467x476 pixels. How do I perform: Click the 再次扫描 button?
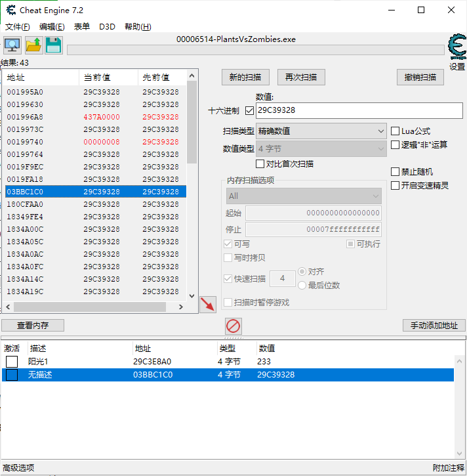point(301,77)
